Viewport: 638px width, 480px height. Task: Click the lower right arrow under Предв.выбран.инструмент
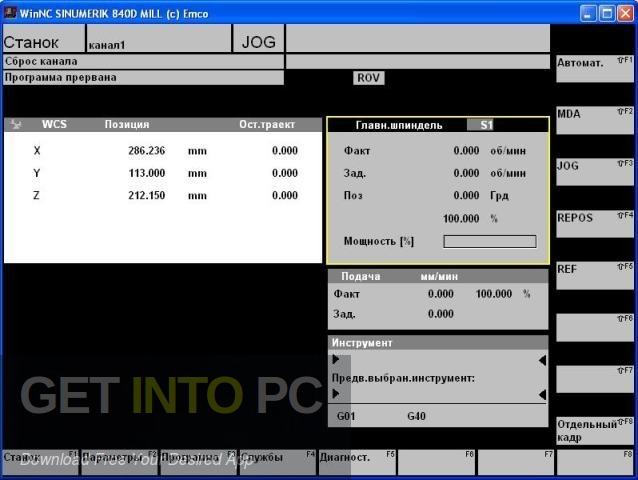tap(542, 394)
